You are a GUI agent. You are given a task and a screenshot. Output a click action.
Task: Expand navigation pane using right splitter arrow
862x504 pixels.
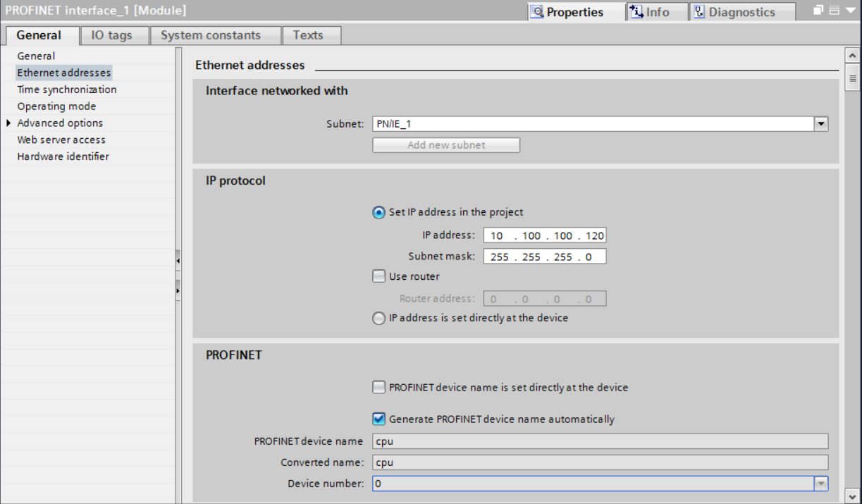click(178, 290)
